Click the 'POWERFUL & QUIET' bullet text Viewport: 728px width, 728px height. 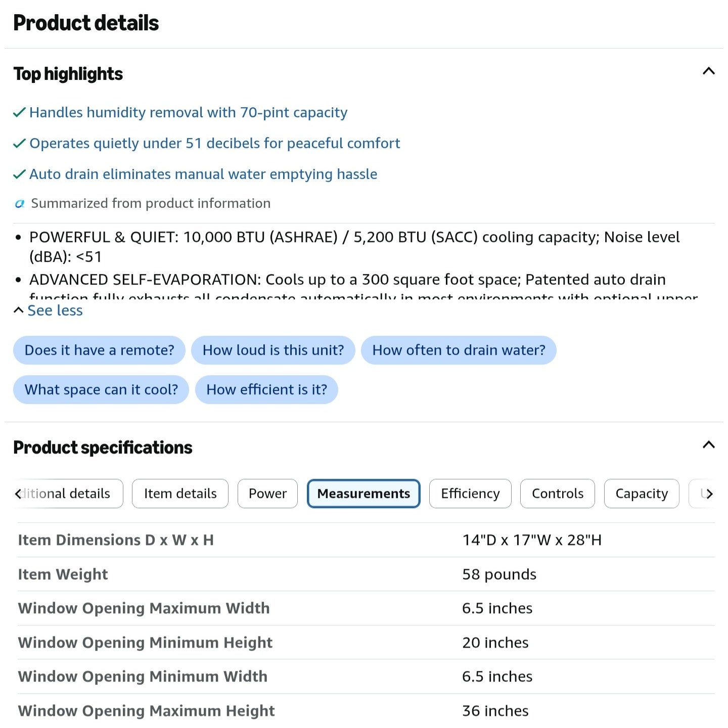click(354, 247)
